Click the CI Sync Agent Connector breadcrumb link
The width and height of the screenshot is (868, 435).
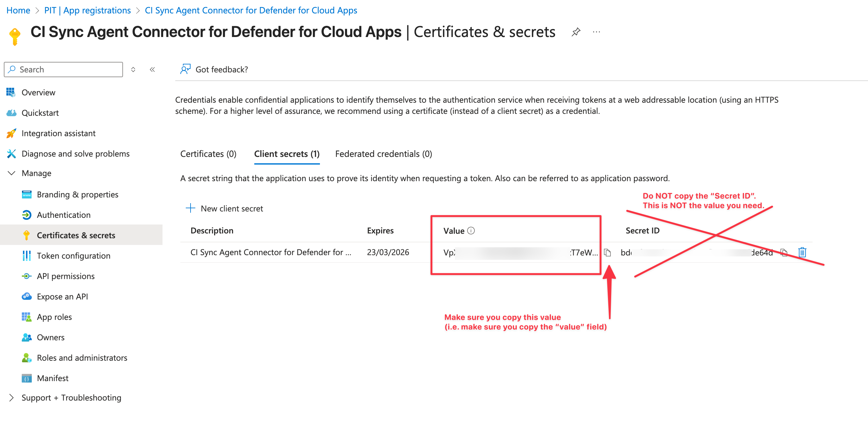[x=251, y=10]
